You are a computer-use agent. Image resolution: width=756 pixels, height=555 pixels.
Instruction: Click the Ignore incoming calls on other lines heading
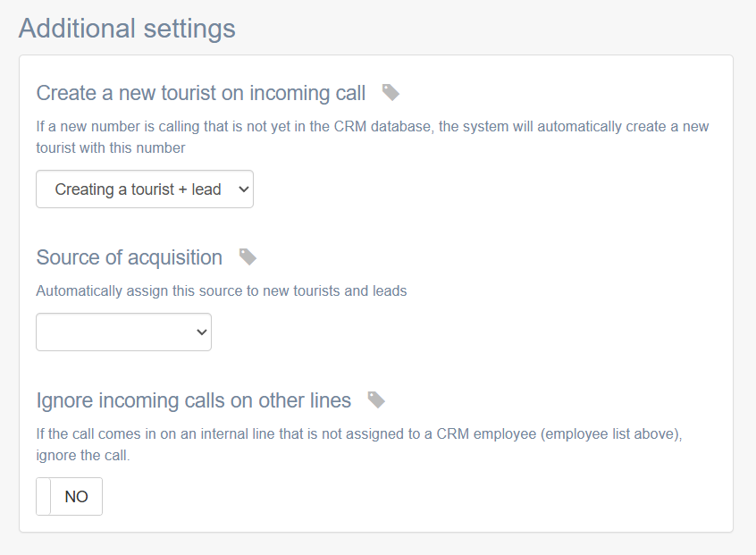[x=194, y=400]
